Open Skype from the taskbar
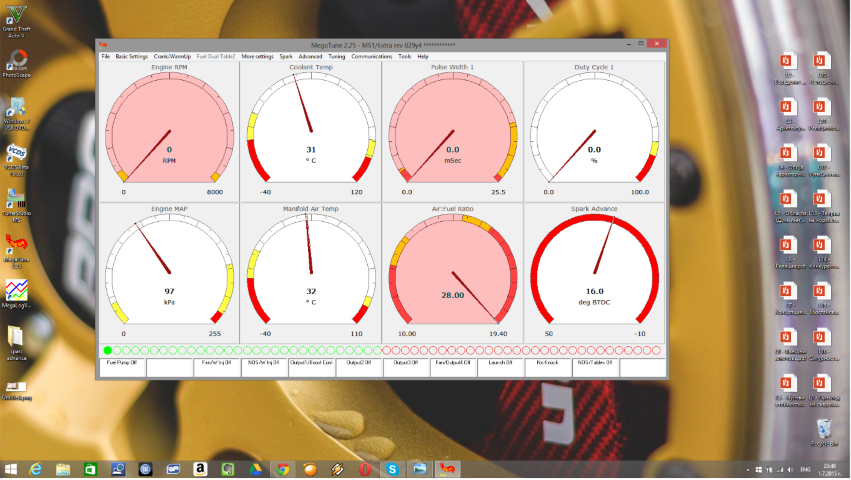 point(393,468)
